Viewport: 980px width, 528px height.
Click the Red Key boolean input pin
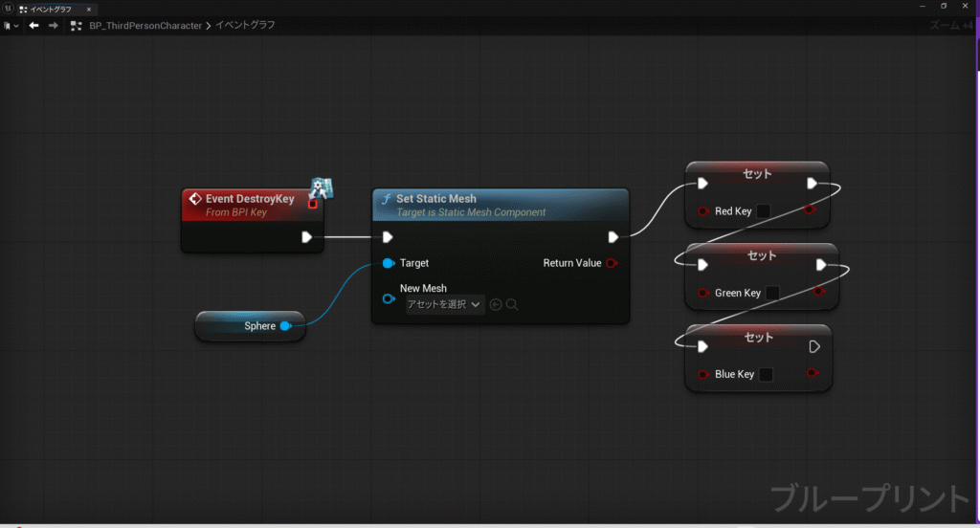pos(703,211)
